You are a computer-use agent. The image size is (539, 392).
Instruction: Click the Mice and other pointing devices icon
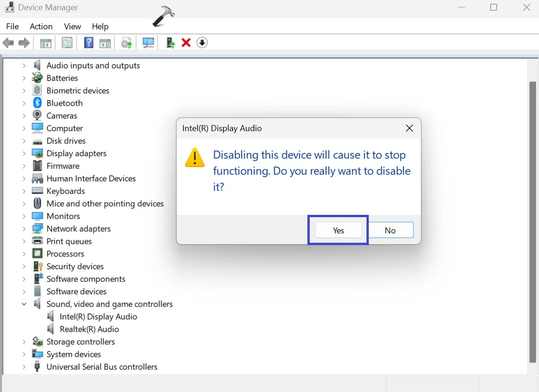(x=37, y=203)
